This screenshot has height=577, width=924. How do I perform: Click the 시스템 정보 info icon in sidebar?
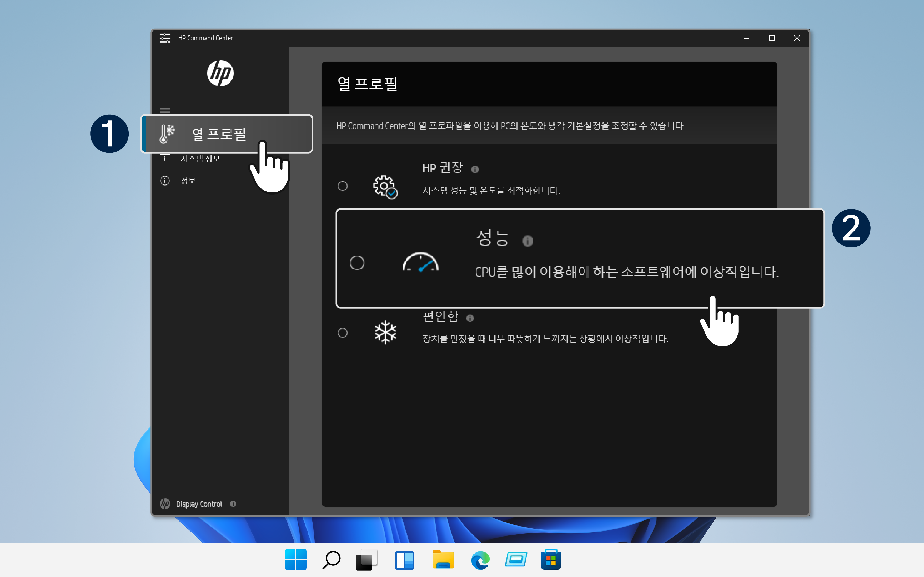[x=165, y=158]
